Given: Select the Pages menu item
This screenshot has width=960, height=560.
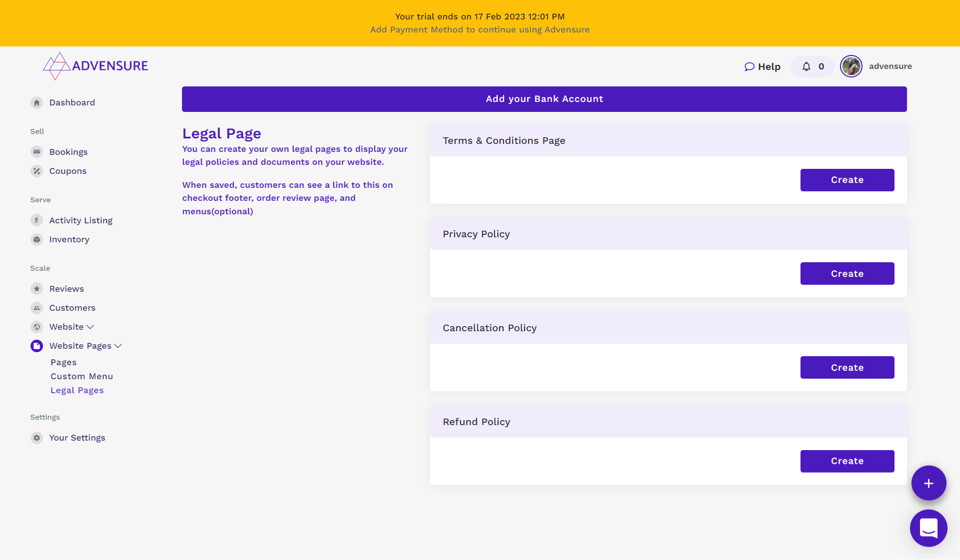Looking at the screenshot, I should point(63,362).
